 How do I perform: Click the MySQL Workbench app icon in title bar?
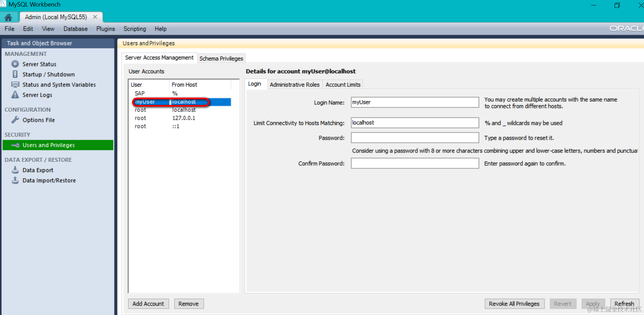pyautogui.click(x=3, y=4)
